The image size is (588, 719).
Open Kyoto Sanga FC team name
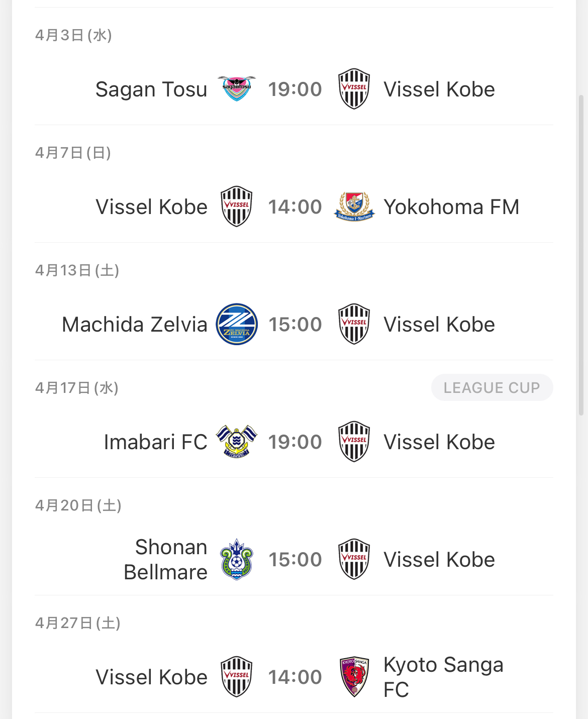coord(443,677)
